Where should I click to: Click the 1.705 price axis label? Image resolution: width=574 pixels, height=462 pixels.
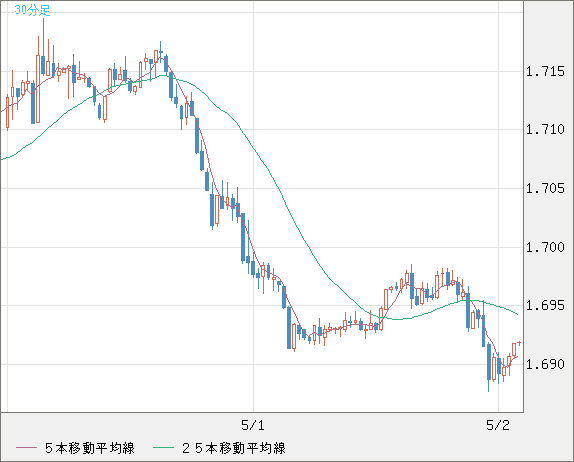[x=545, y=189]
